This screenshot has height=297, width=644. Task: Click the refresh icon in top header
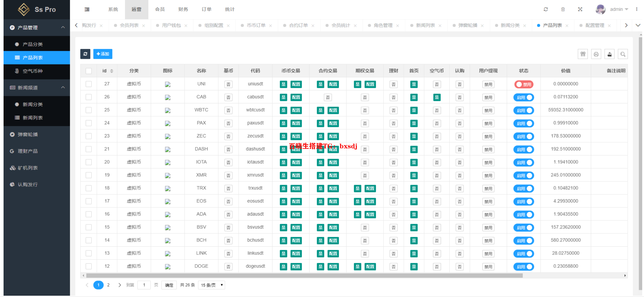click(x=546, y=9)
